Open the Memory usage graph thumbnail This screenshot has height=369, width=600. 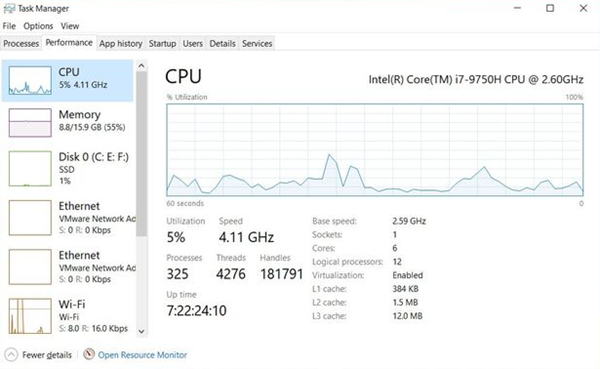point(30,122)
